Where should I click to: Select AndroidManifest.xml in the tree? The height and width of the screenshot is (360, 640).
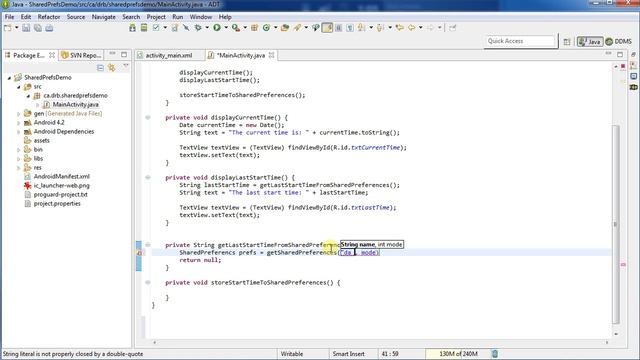[x=62, y=177]
